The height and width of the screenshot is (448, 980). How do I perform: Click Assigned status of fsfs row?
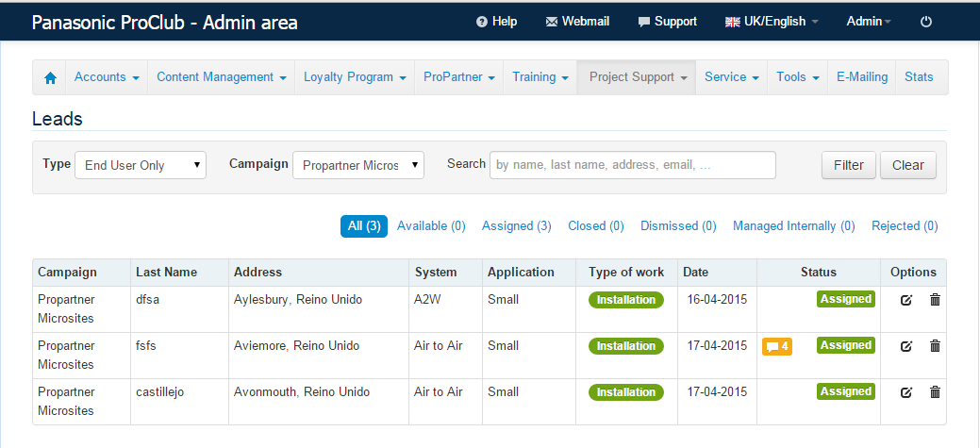pyautogui.click(x=846, y=345)
